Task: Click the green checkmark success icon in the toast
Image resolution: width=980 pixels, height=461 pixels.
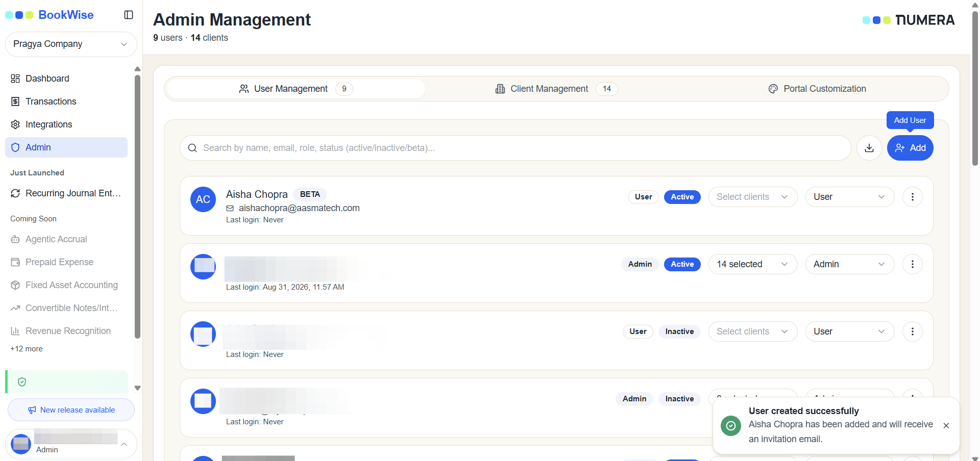Action: 731,425
